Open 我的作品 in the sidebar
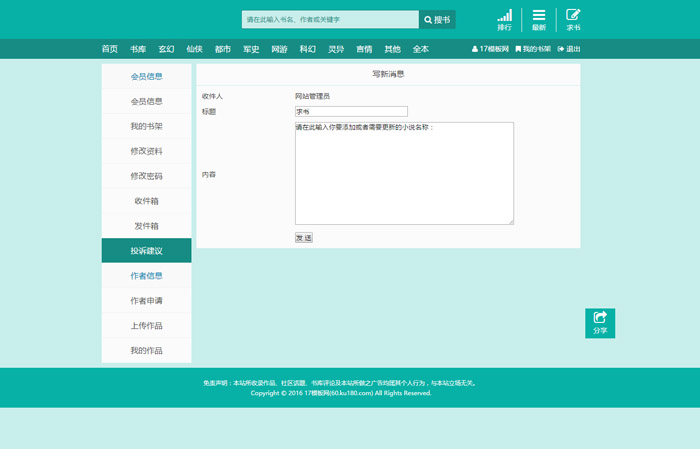This screenshot has width=700, height=449. pyautogui.click(x=146, y=350)
